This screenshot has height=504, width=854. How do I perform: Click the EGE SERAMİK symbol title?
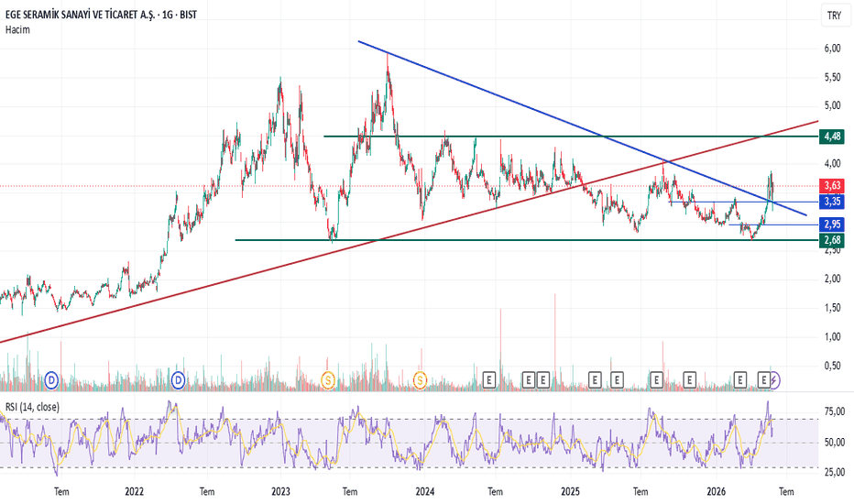(x=101, y=15)
